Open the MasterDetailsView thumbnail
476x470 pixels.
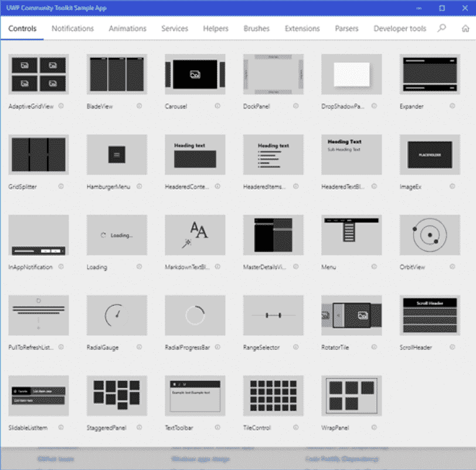coord(274,235)
